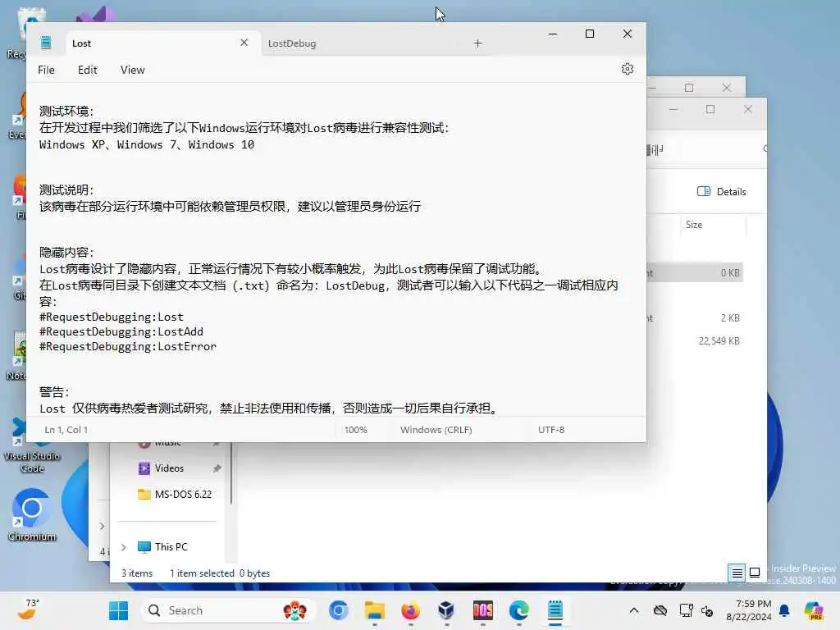Switch Explorer to large thumbnails view
The height and width of the screenshot is (630, 840).
[x=755, y=573]
